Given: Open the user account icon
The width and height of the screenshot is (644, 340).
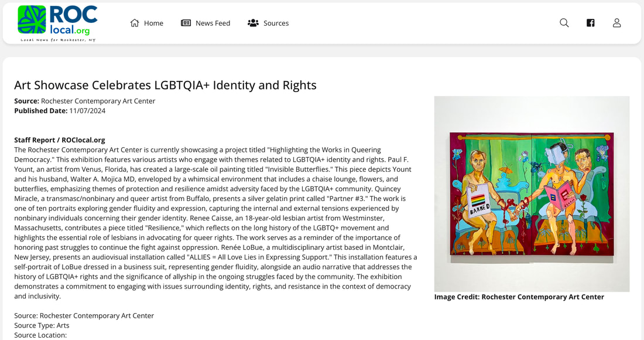Looking at the screenshot, I should [617, 23].
